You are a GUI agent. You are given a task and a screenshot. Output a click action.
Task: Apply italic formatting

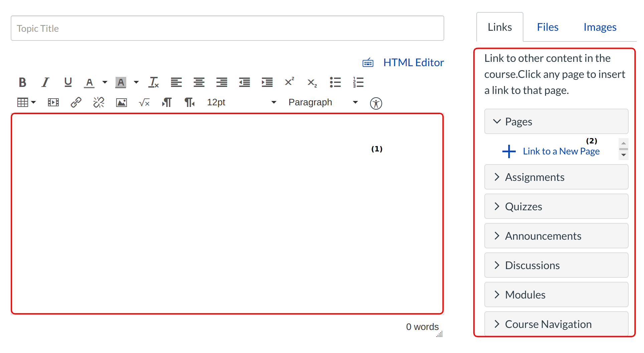pos(45,82)
